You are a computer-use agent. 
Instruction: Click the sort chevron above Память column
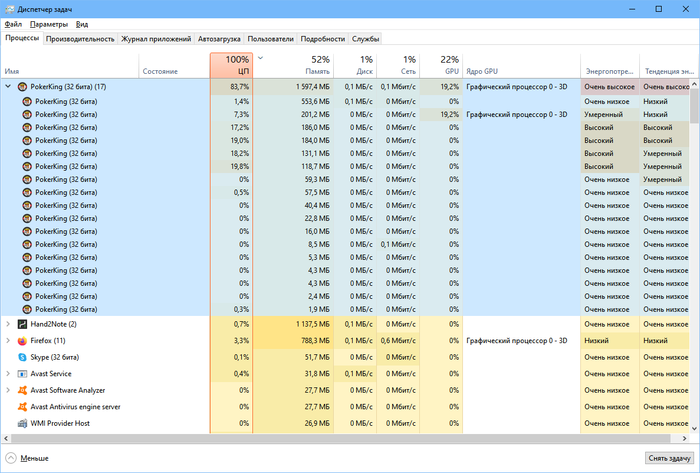tap(261, 58)
